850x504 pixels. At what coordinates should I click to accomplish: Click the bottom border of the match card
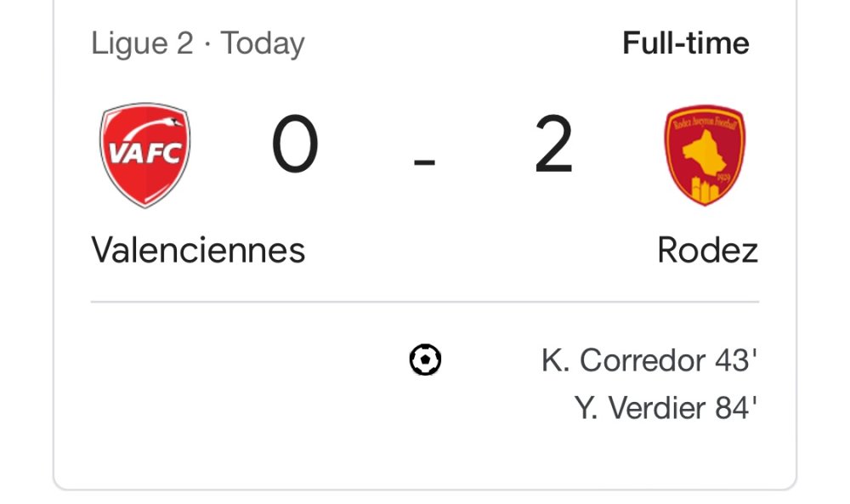click(425, 490)
